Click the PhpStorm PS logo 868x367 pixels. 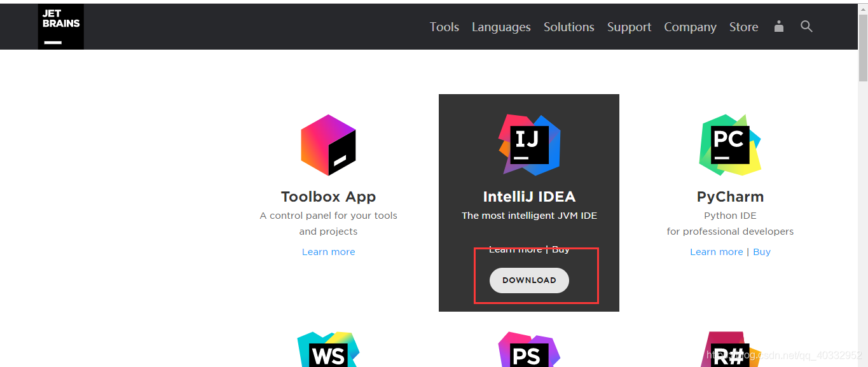pyautogui.click(x=529, y=349)
